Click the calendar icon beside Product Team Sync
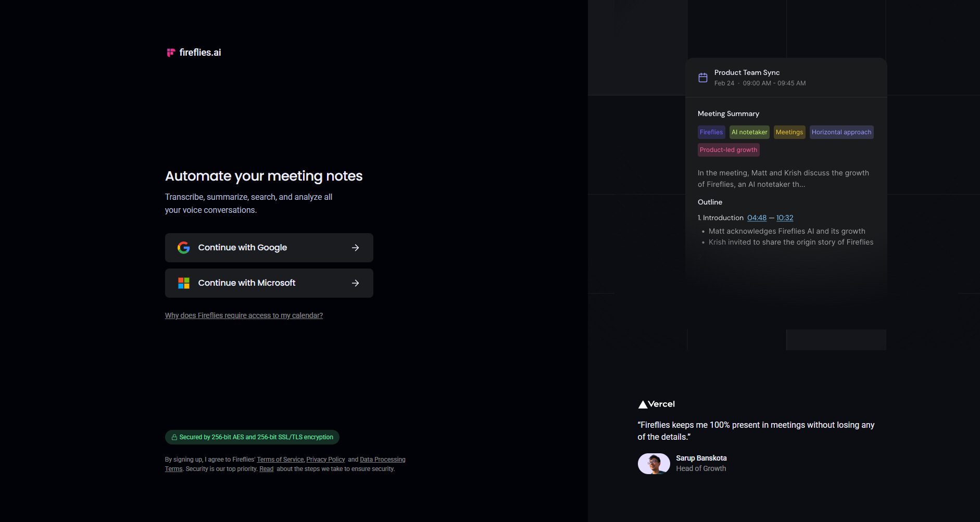980x522 pixels. point(703,78)
